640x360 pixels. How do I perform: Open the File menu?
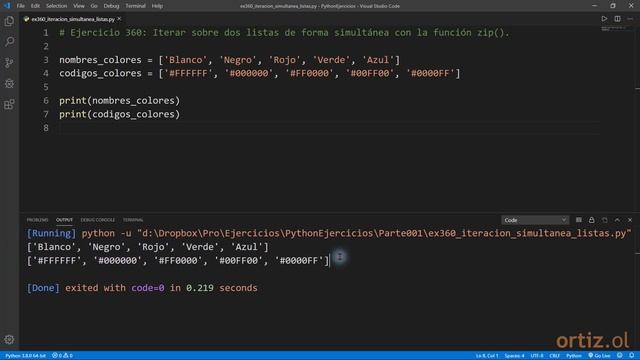pos(21,6)
